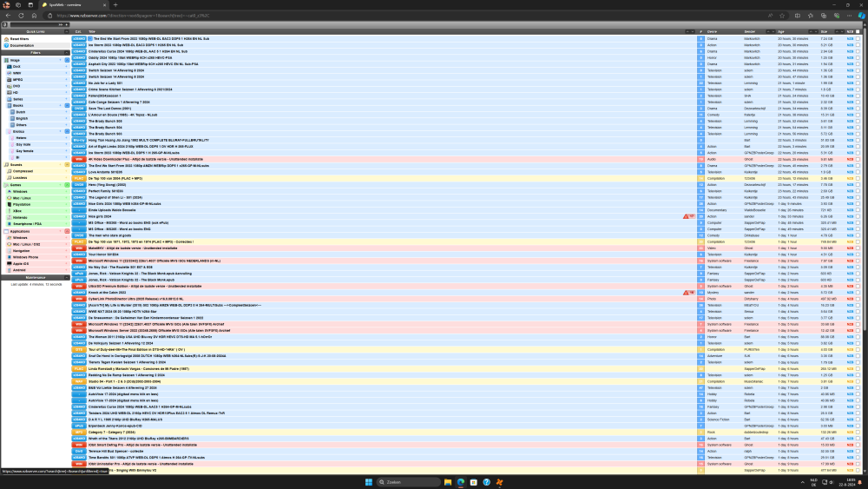Collapse the Image filter group
This screenshot has height=489, width=868.
tap(67, 60)
